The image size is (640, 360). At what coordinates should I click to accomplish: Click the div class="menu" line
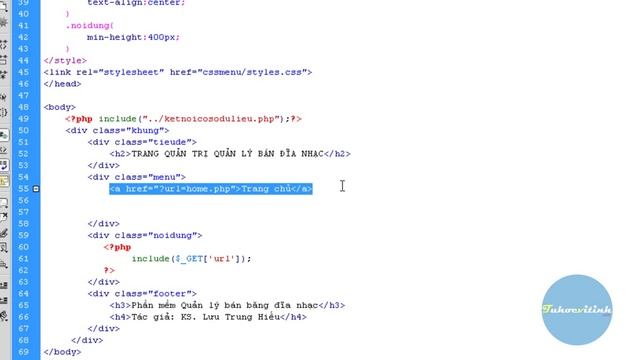click(136, 177)
